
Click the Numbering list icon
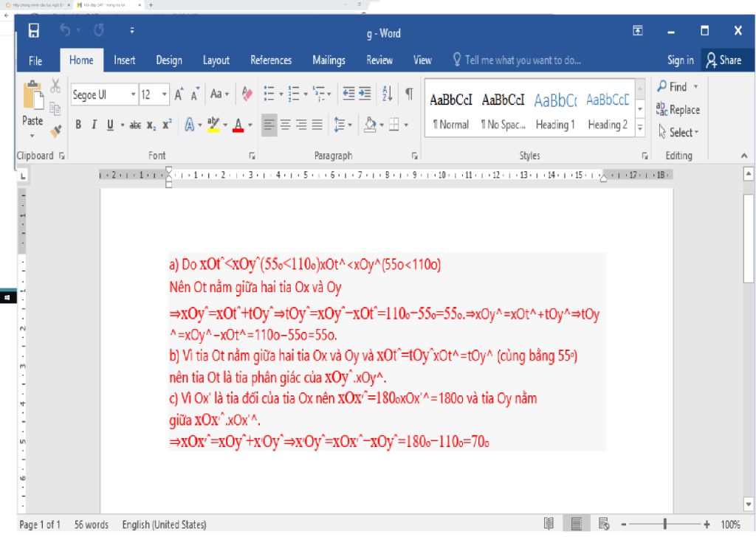[294, 94]
